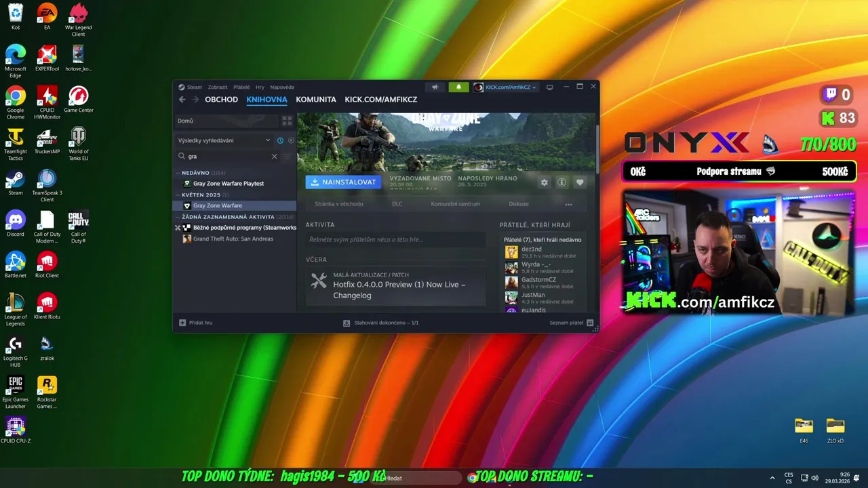The height and width of the screenshot is (488, 868).
Task: Open downloads via Stahování dokončeno icon
Action: click(x=347, y=323)
